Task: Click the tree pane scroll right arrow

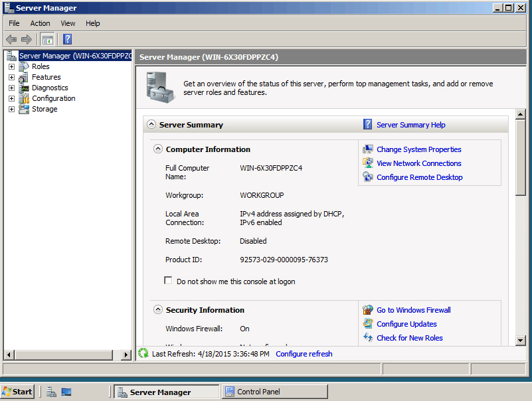Action: click(x=126, y=355)
